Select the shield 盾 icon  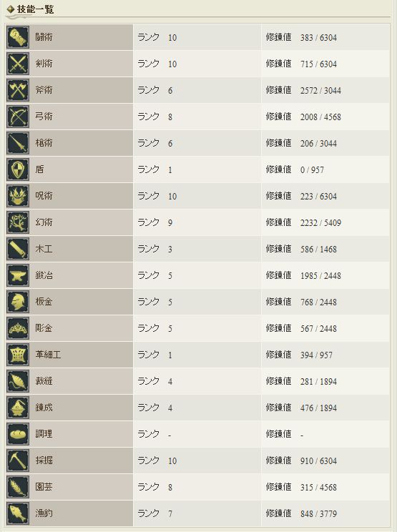18,169
